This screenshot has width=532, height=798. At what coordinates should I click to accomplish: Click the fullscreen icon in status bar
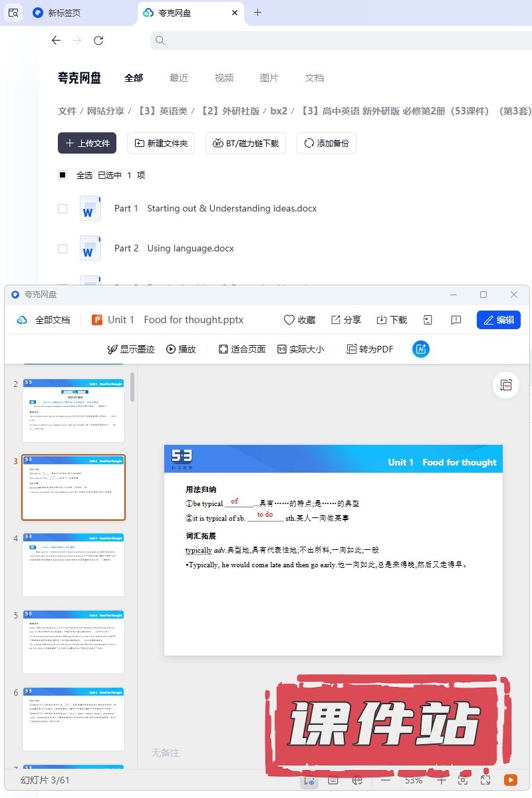click(x=485, y=780)
